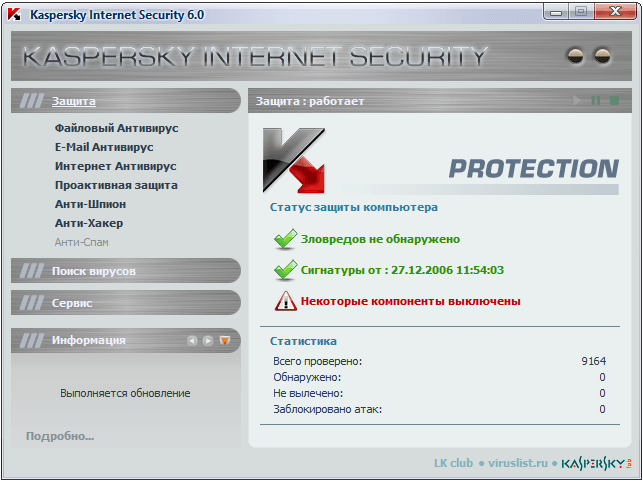Click Подробно... details link
This screenshot has height=482, width=643.
(x=60, y=436)
